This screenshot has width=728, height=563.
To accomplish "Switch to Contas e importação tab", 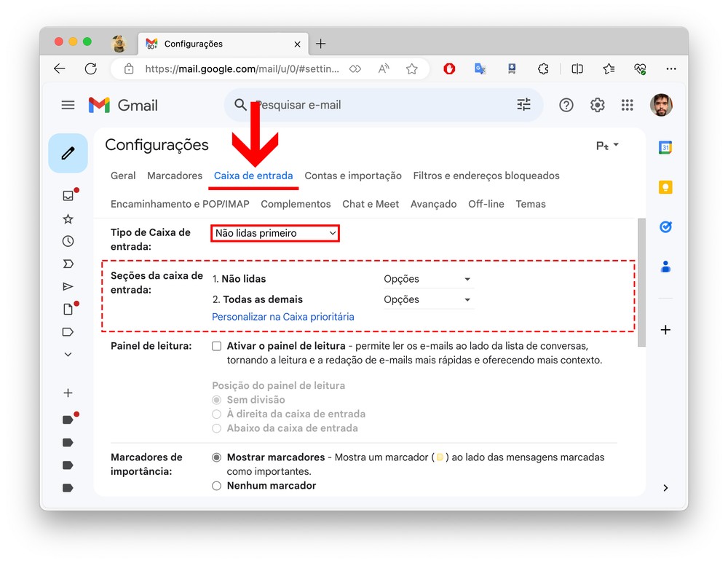I will click(x=353, y=176).
